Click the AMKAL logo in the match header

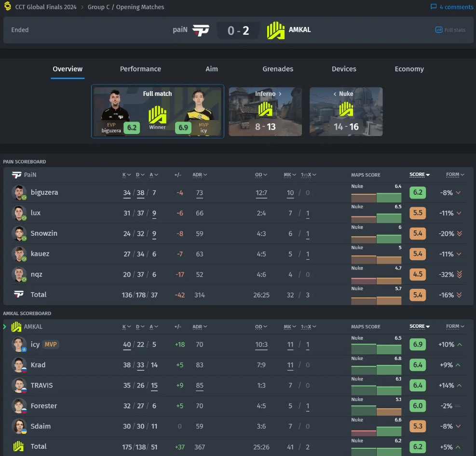275,29
